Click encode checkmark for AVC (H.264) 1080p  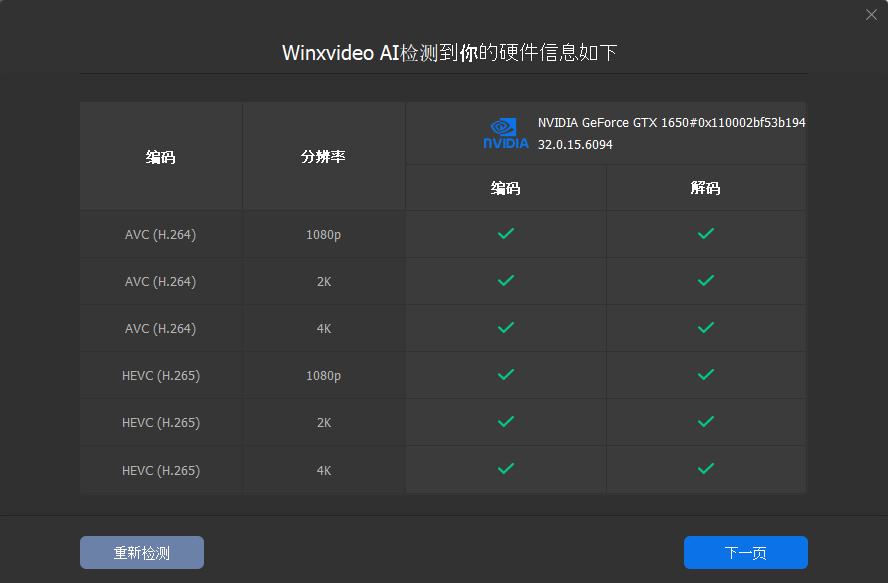click(506, 234)
